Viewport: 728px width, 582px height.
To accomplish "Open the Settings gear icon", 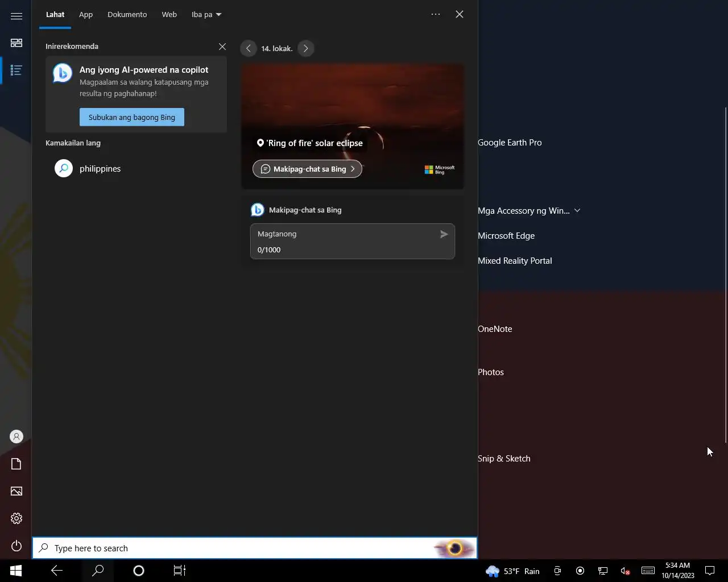I will coord(16,518).
